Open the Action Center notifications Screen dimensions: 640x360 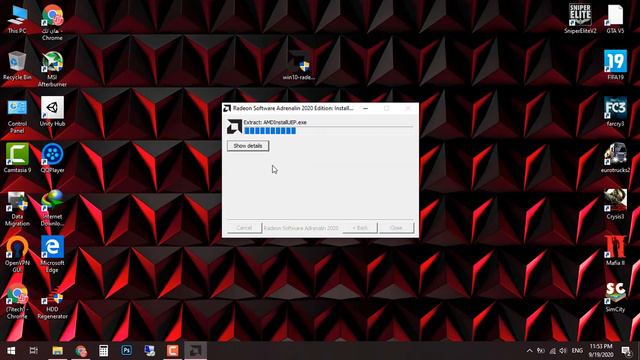[627, 351]
